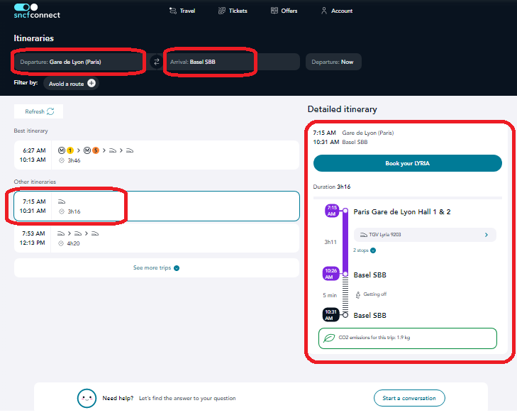Click the train icon in 7:15 AM itinerary
Screen dimensions: 517x420
62,201
